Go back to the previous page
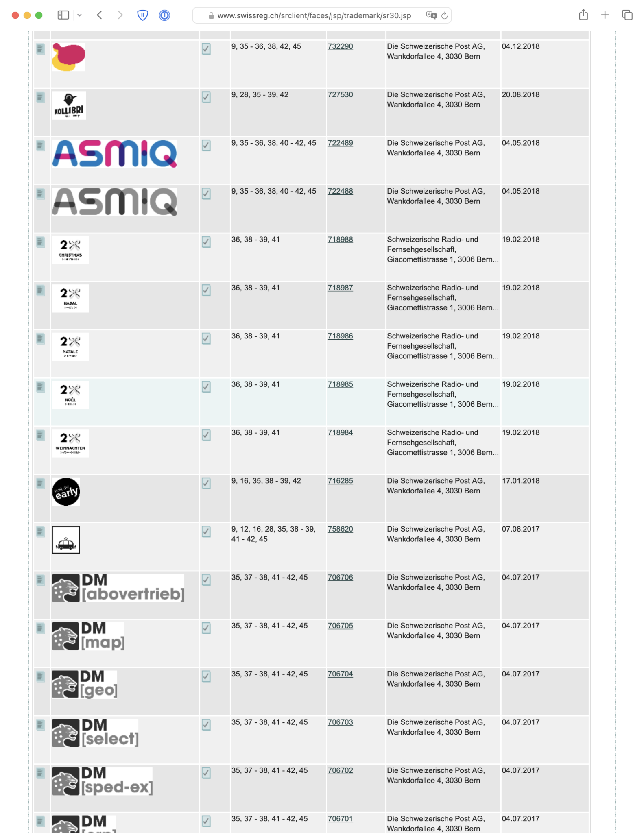 point(99,15)
